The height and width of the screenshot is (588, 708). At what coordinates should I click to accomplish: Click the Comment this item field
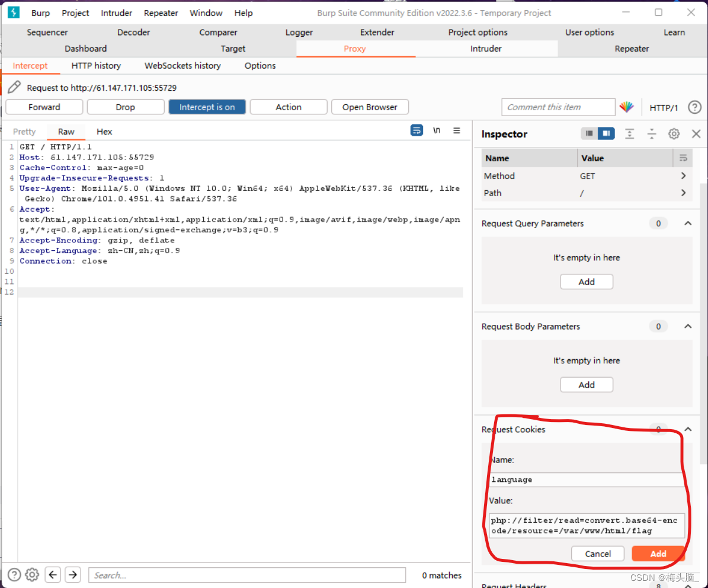[558, 107]
